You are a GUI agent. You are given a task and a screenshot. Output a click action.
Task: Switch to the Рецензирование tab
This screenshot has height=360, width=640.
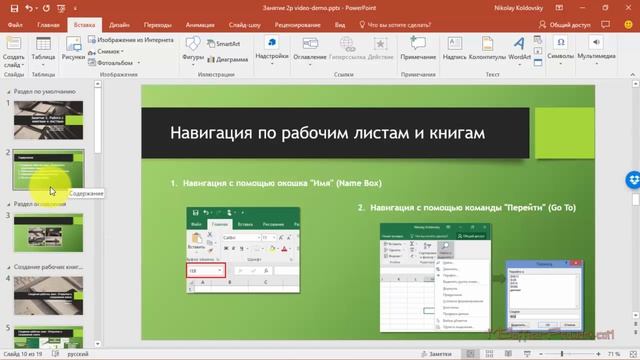[298, 25]
